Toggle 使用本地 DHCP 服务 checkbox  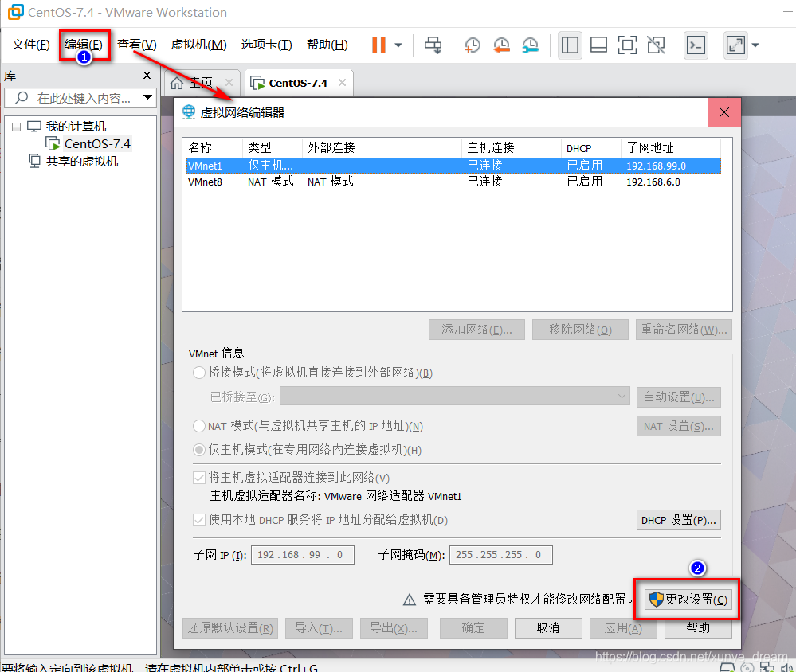pos(199,521)
